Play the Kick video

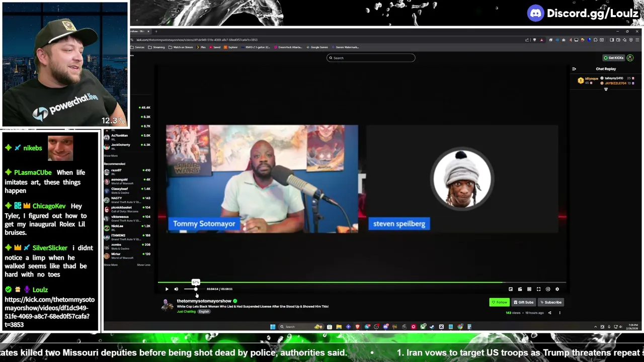coord(167,289)
